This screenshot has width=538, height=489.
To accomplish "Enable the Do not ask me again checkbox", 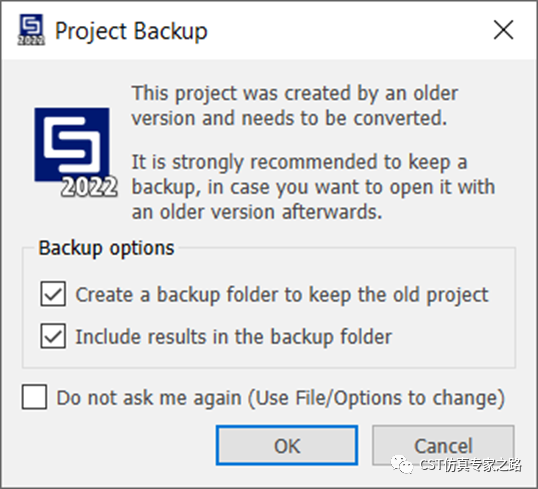I will point(34,397).
